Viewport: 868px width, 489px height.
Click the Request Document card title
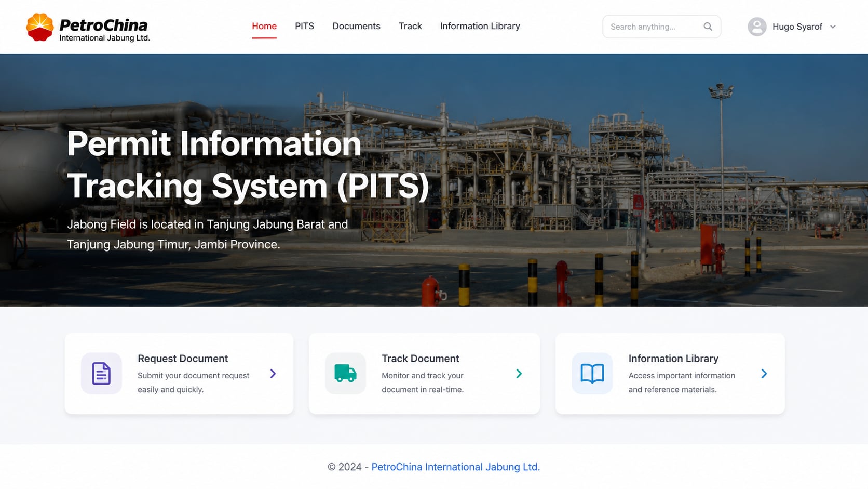[183, 359]
